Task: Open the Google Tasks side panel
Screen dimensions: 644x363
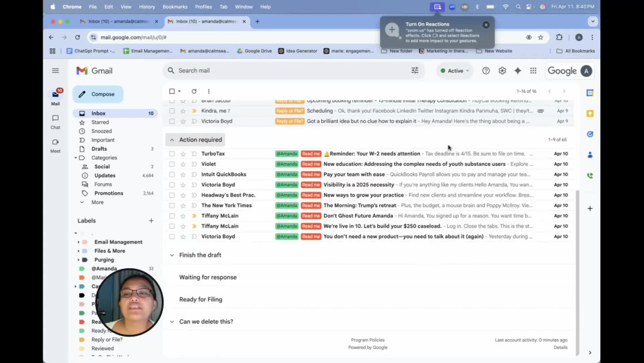Action: [x=590, y=134]
